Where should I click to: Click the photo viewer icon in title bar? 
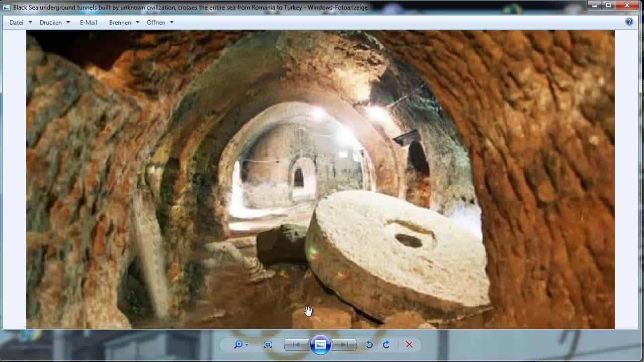click(7, 7)
